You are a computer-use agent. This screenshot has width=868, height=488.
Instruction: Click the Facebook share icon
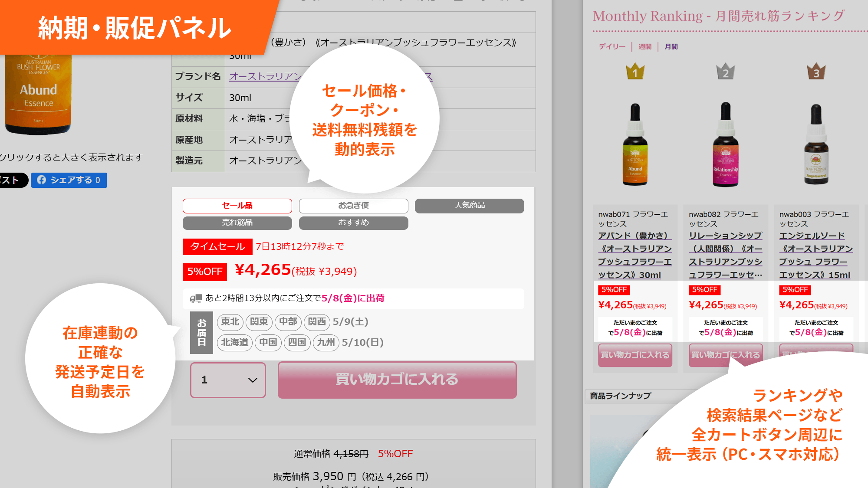click(41, 180)
